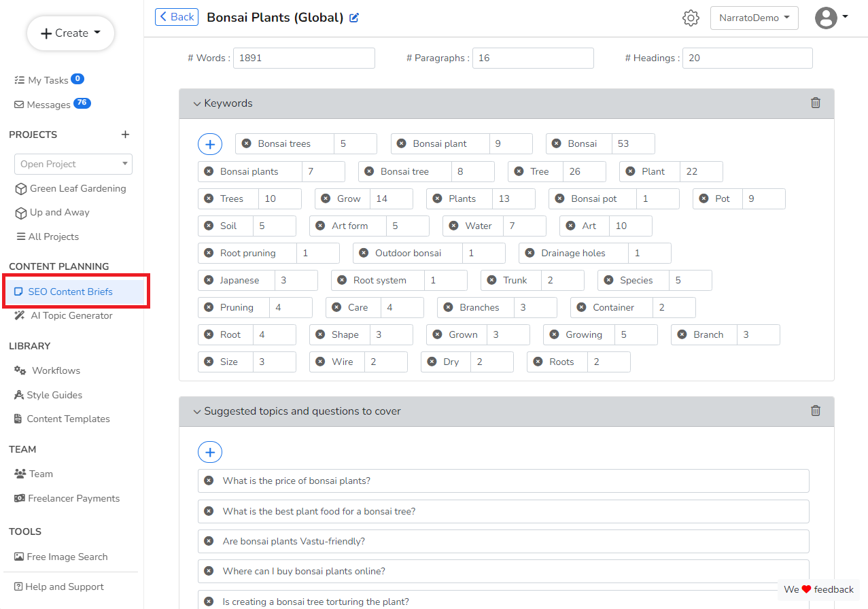The width and height of the screenshot is (868, 609).
Task: Remove the Trunk keyword
Action: click(x=491, y=280)
